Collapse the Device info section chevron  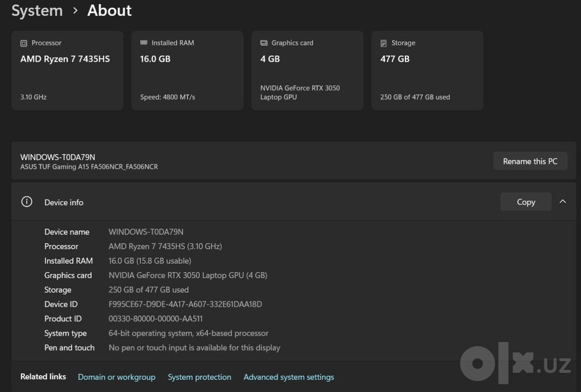[562, 202]
